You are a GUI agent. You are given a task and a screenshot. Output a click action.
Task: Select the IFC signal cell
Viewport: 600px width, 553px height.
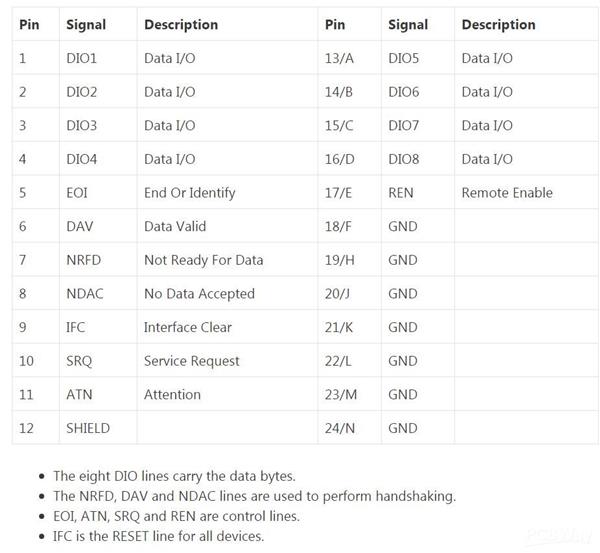(78, 327)
